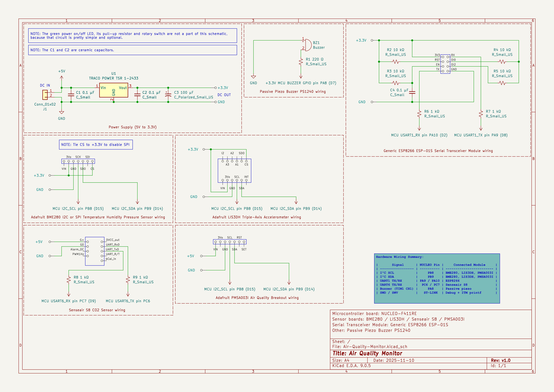Click the J1 Conn_01x02 connector symbol

pos(45,95)
